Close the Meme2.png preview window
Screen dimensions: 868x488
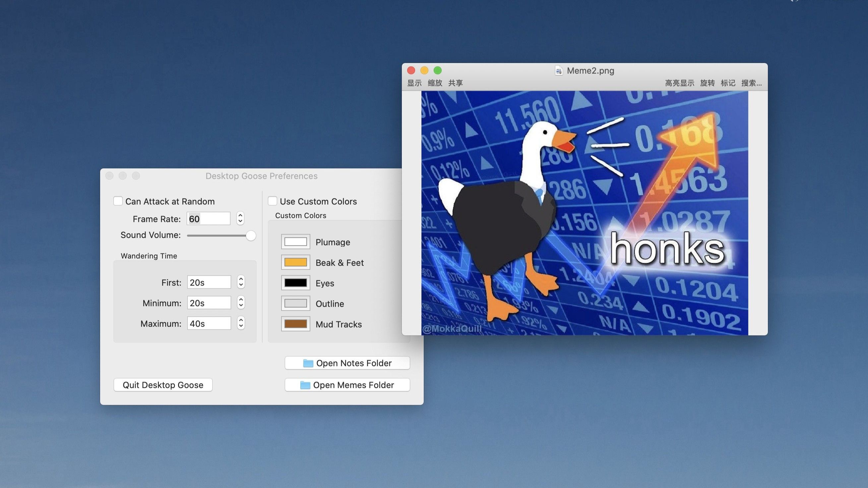coord(411,70)
